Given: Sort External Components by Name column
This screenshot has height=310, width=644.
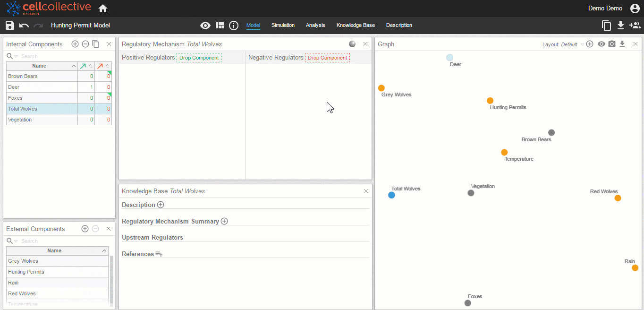Looking at the screenshot, I should pyautogui.click(x=57, y=251).
